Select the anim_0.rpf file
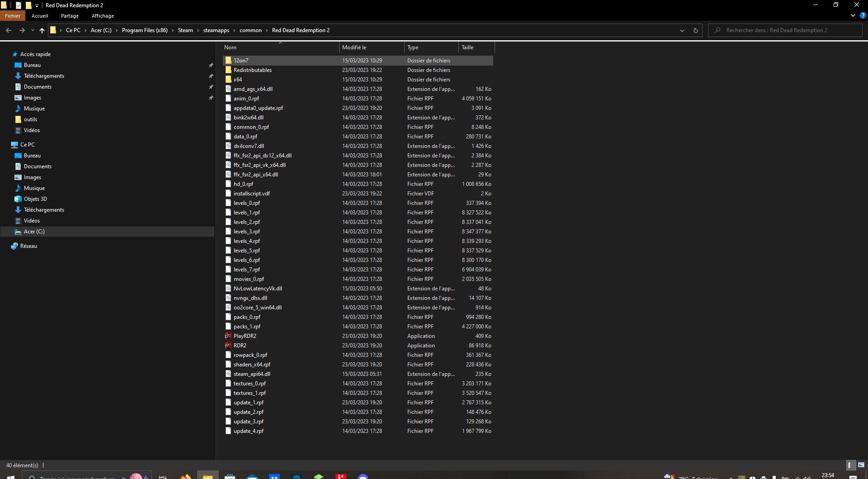This screenshot has width=868, height=479. click(x=246, y=99)
